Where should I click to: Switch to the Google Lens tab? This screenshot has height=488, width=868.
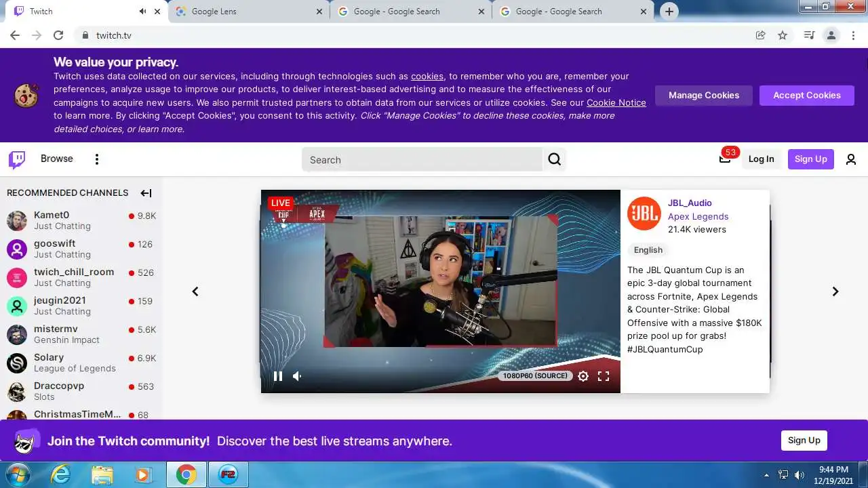[248, 12]
